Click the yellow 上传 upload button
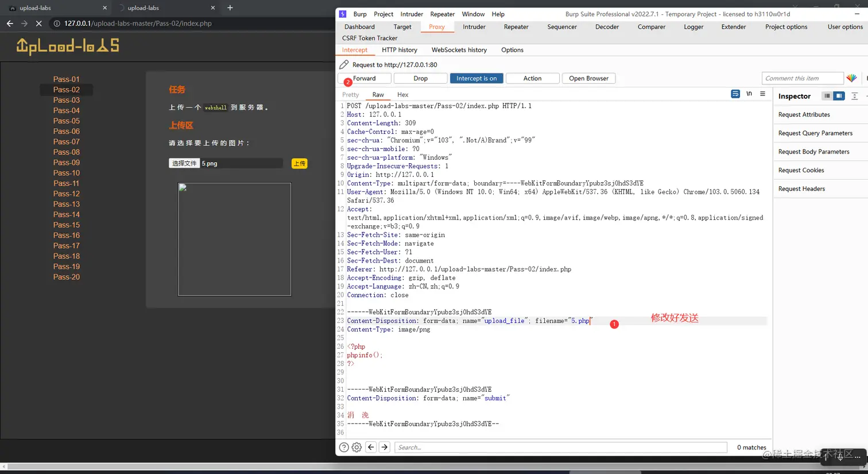 [300, 164]
